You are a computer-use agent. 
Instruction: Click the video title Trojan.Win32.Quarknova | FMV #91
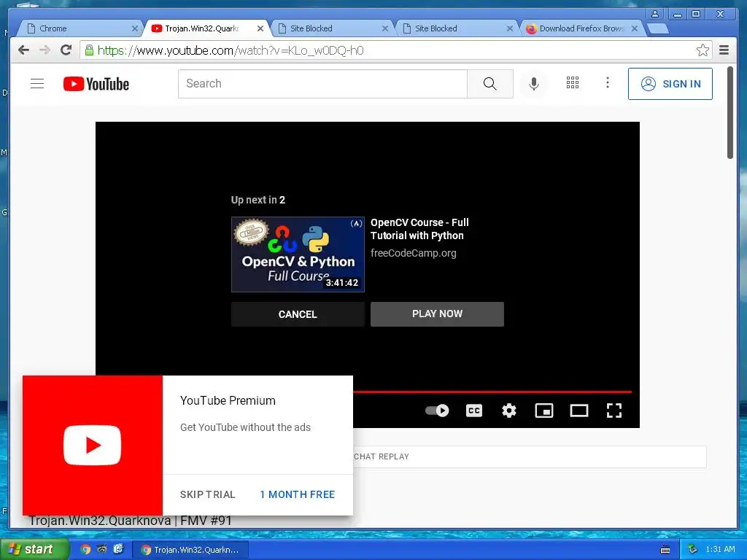(x=130, y=521)
